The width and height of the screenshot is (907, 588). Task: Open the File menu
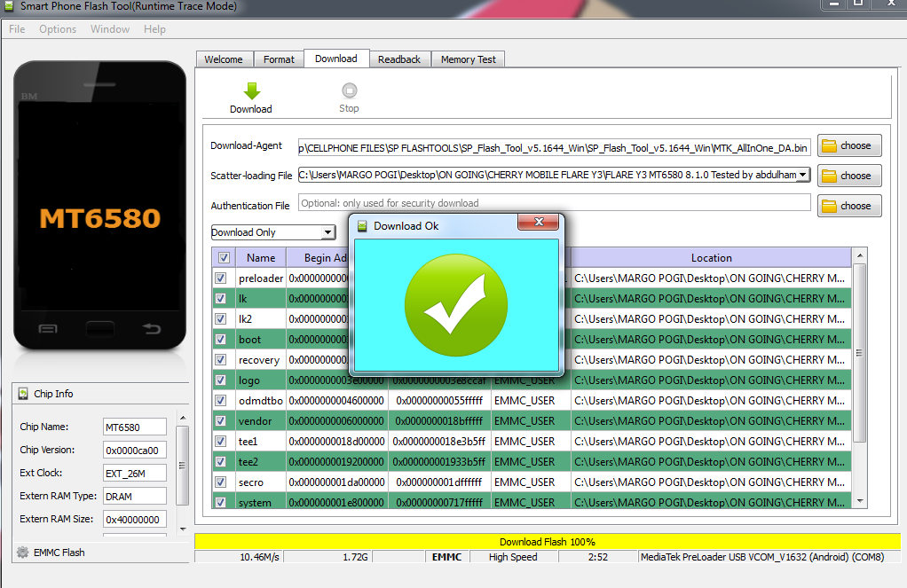17,29
